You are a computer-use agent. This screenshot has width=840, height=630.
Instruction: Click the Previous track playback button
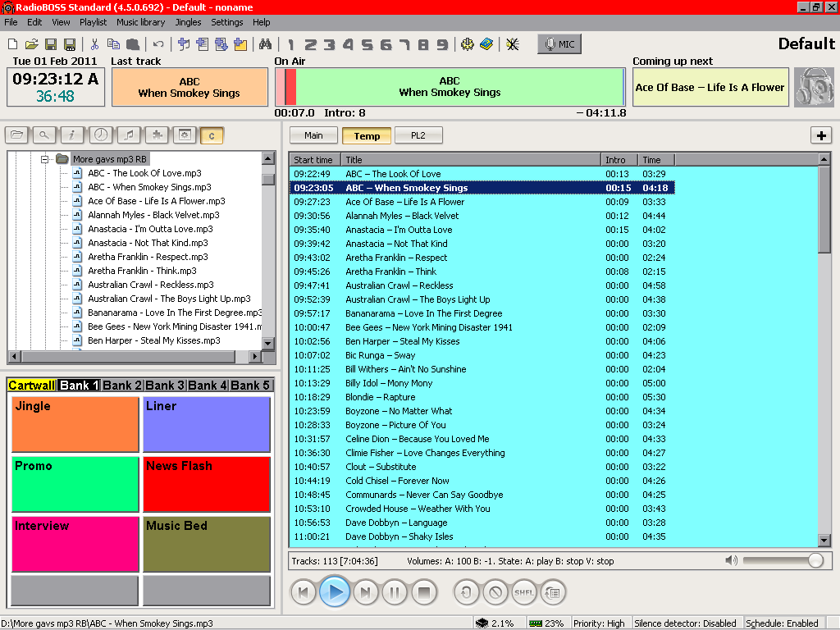[304, 592]
